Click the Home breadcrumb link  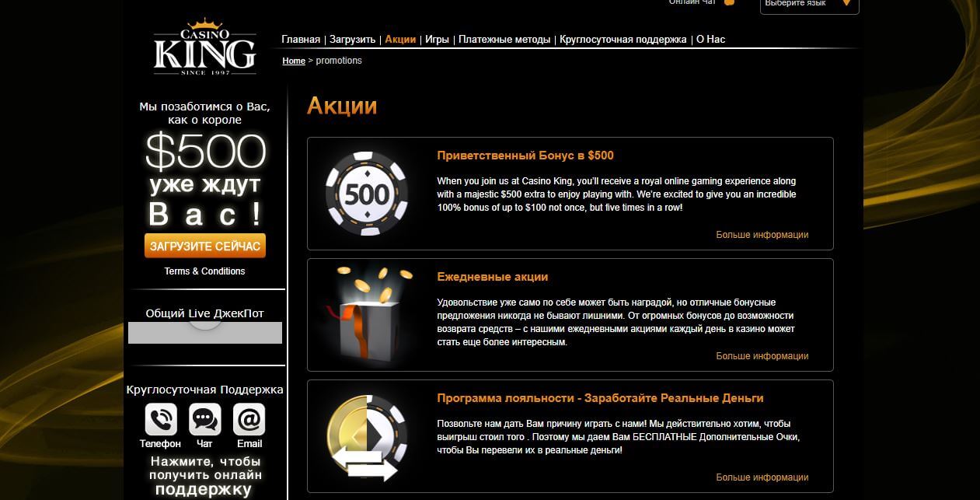[x=294, y=61]
